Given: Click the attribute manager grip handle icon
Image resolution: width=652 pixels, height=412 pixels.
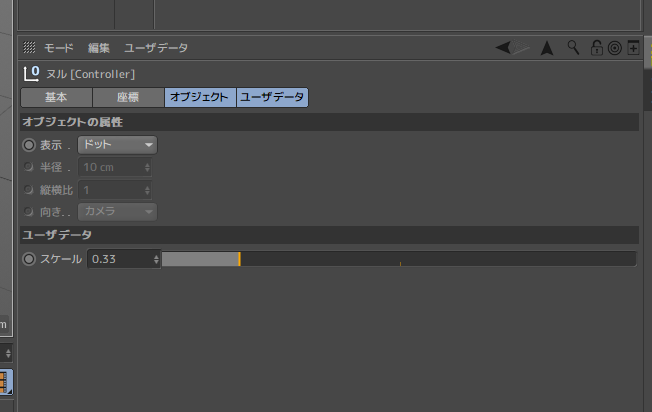Looking at the screenshot, I should [29, 47].
